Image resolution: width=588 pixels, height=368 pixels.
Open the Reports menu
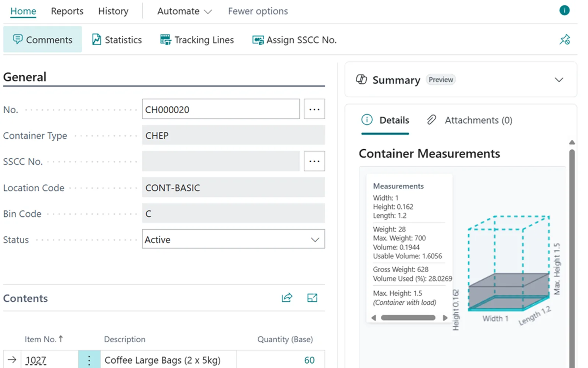[67, 11]
